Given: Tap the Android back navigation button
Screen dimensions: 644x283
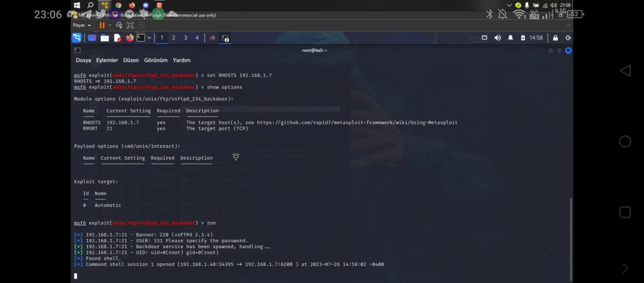Looking at the screenshot, I should coord(625,71).
